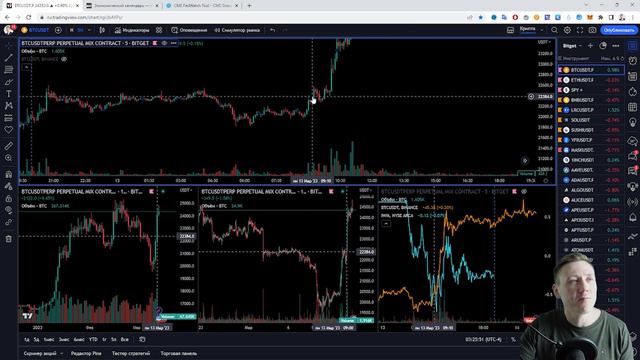Open the candlestick chart style selector
Screen dimensions: 640x360
102,30
